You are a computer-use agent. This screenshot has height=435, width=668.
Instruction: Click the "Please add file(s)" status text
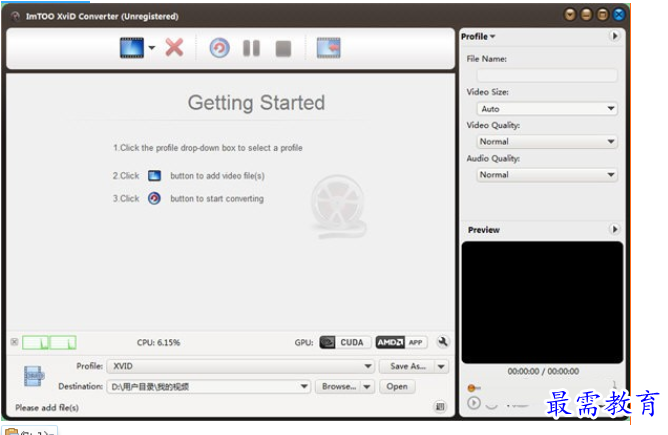coord(47,408)
